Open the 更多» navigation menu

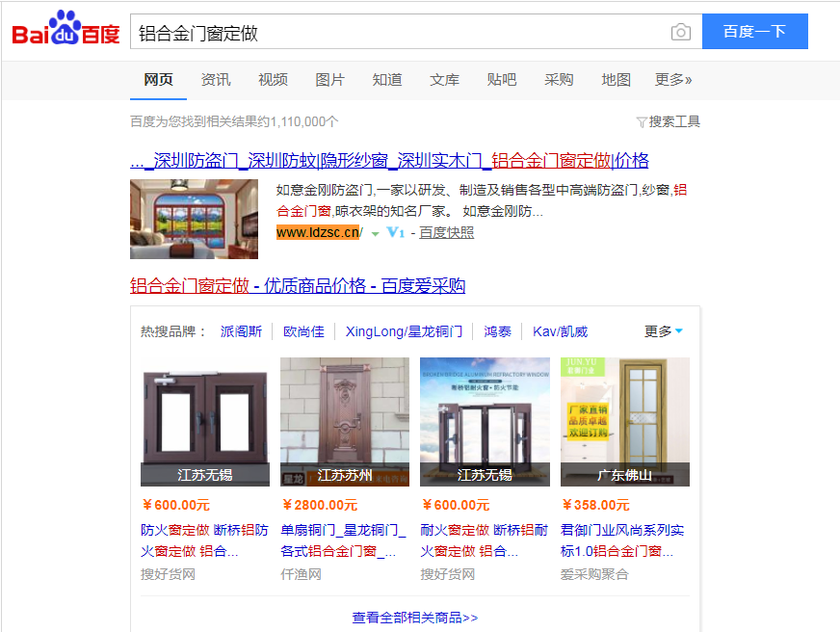pos(672,80)
